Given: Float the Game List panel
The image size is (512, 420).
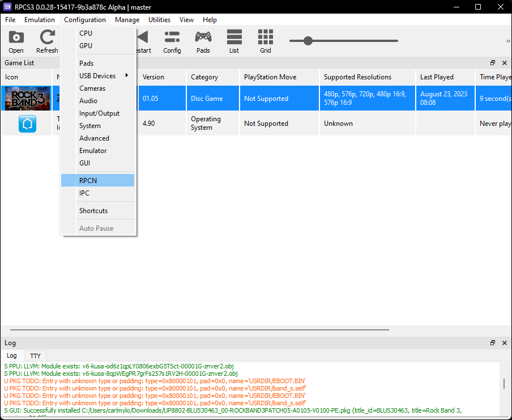Looking at the screenshot, I should pyautogui.click(x=493, y=63).
